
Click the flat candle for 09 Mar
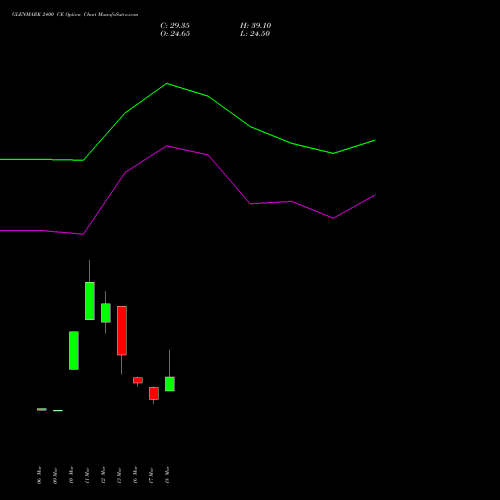(x=58, y=411)
